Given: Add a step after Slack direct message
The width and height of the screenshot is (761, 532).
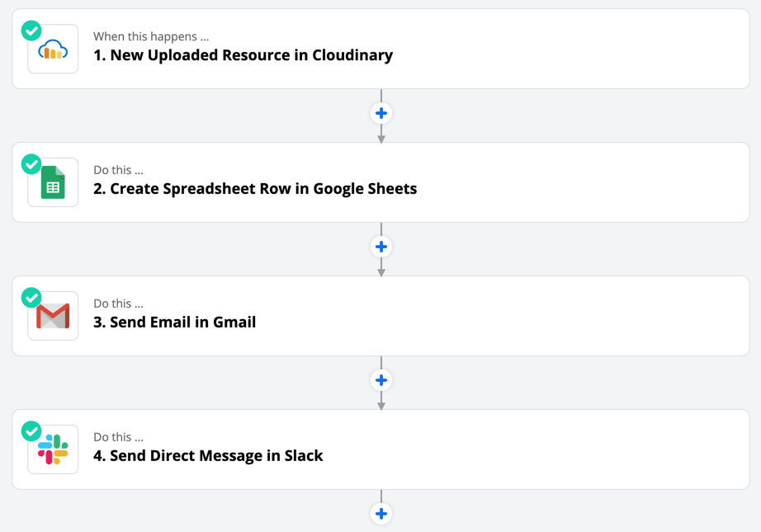Looking at the screenshot, I should (381, 514).
